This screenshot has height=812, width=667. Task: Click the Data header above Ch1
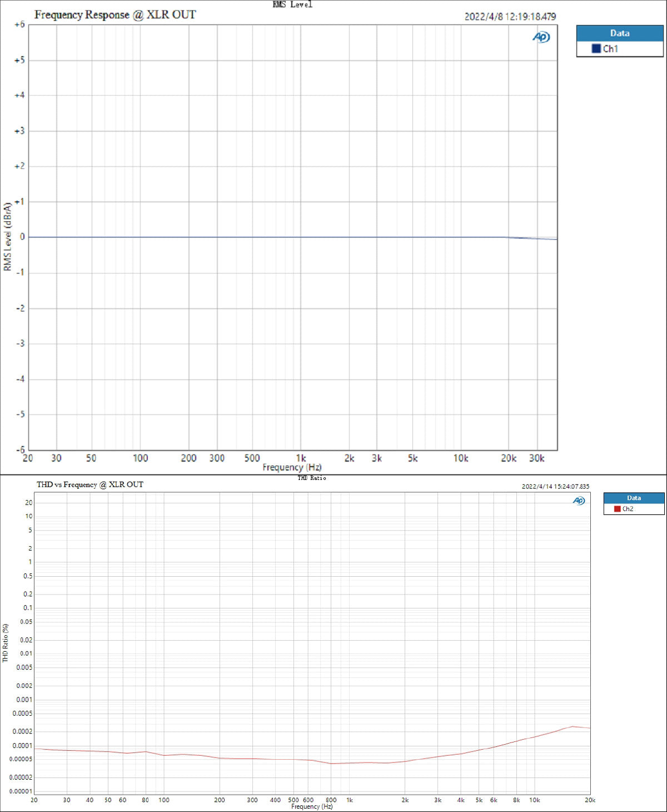coord(619,33)
